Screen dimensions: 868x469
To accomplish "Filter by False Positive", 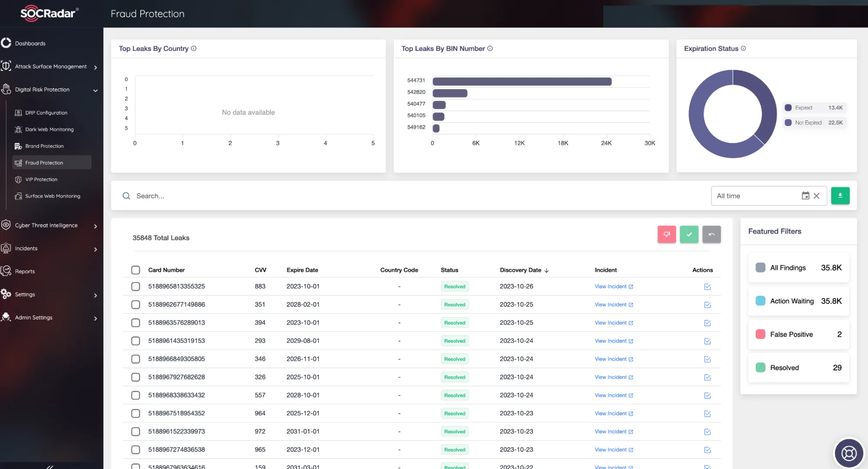I will (x=798, y=334).
